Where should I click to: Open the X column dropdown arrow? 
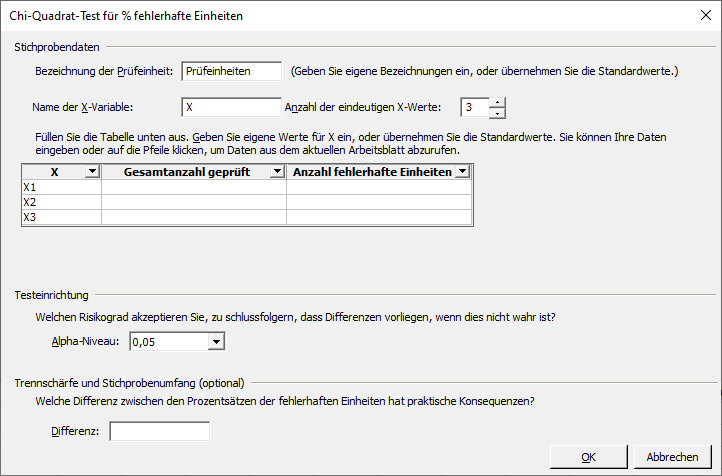[x=92, y=172]
